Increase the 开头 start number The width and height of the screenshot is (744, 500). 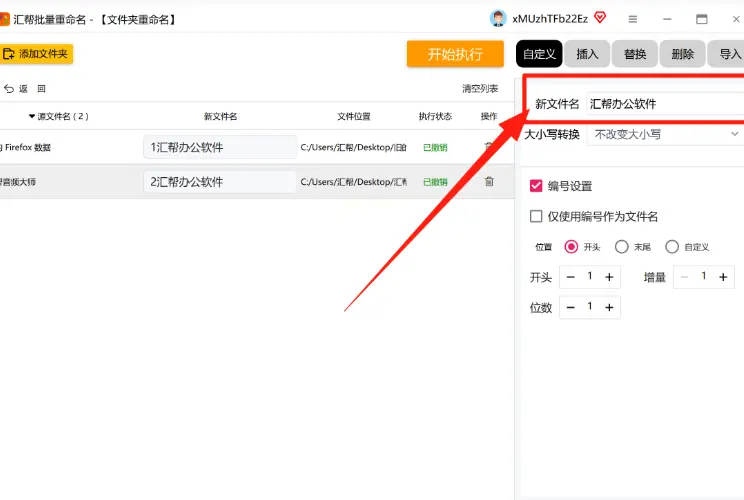(x=609, y=277)
